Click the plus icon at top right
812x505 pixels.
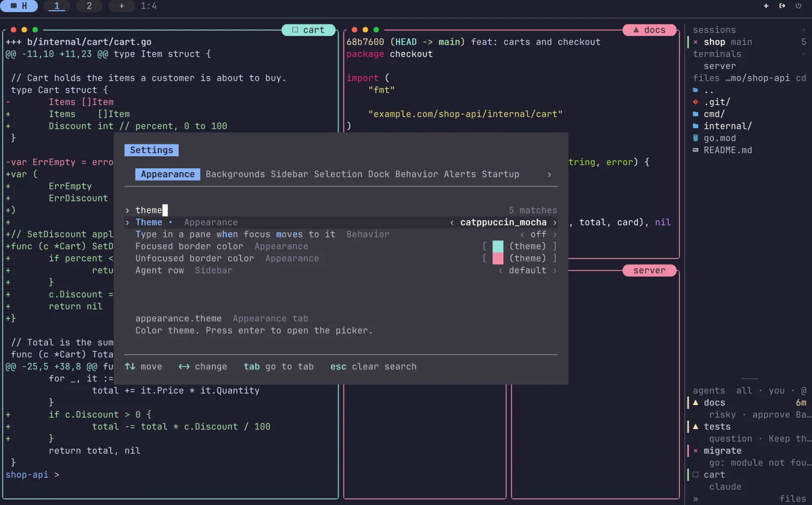[x=766, y=6]
